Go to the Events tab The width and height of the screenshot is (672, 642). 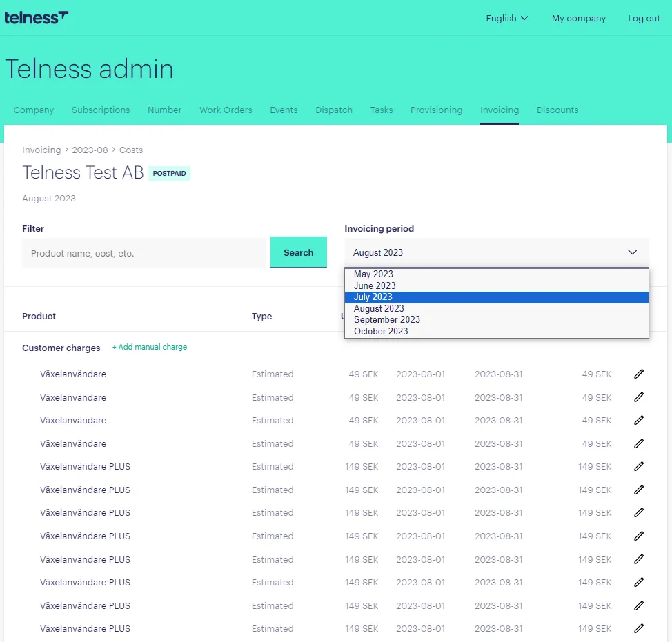point(284,110)
